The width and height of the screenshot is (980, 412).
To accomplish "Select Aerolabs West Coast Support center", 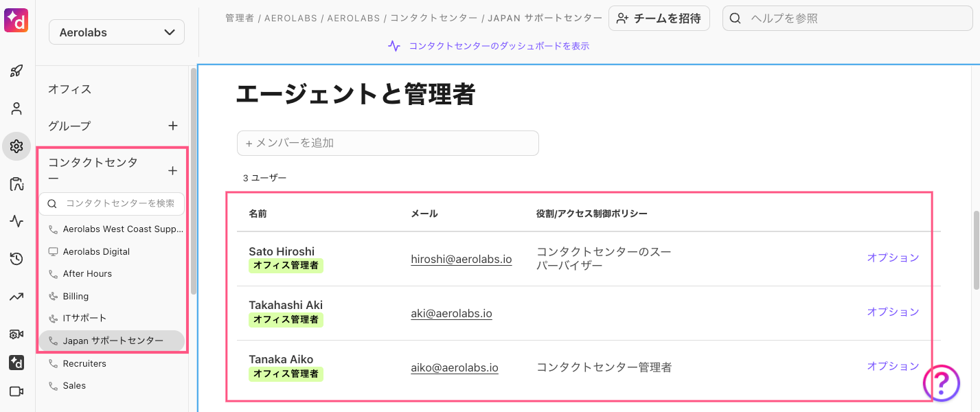I will (x=123, y=229).
